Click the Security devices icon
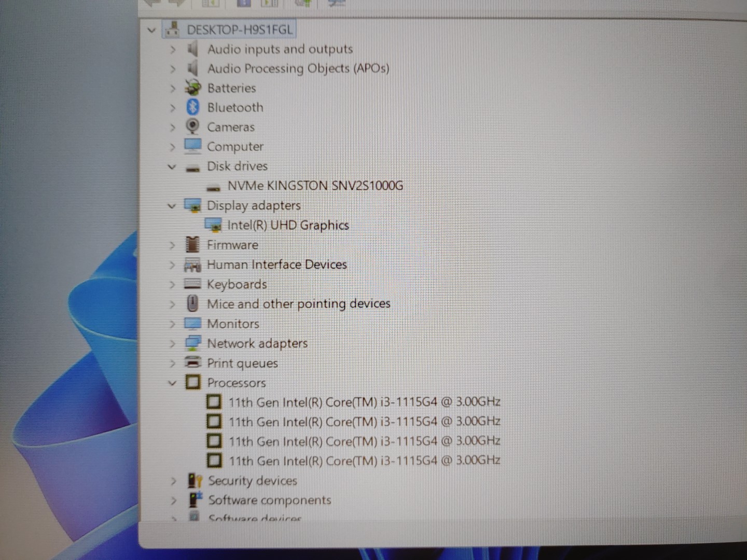This screenshot has width=747, height=560. 195,481
